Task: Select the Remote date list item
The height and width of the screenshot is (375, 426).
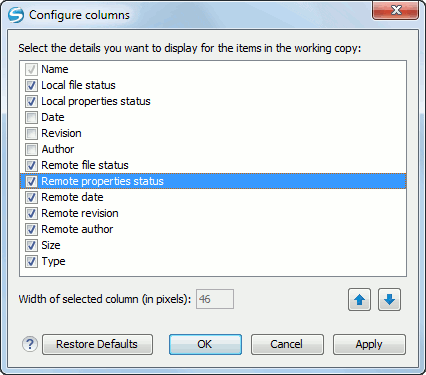Action: [x=213, y=197]
